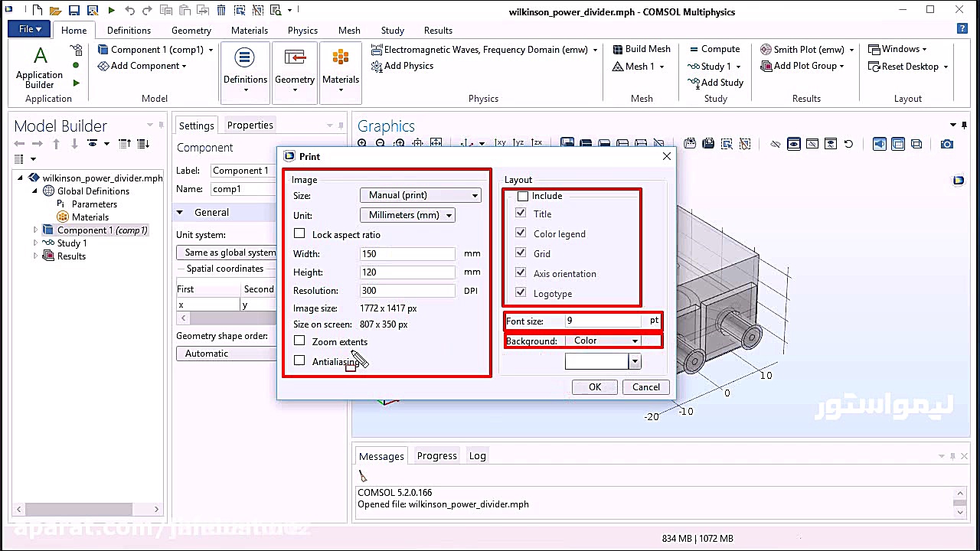Click Cancel in the Print dialog
The image size is (980, 551).
[645, 387]
